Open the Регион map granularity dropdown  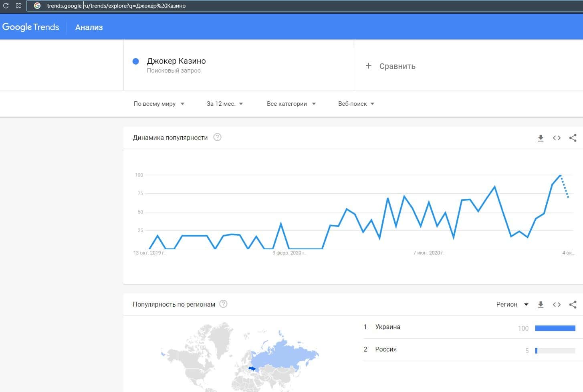512,305
